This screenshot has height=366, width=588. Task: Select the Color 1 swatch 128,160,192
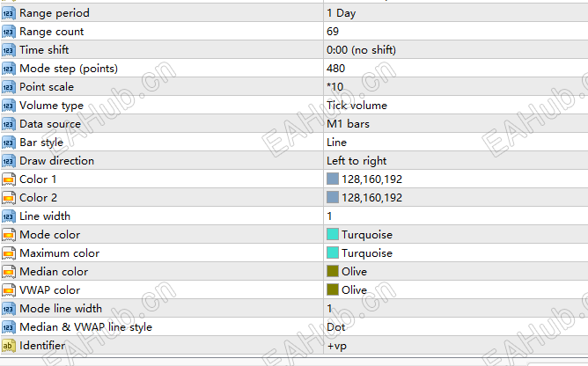[333, 179]
